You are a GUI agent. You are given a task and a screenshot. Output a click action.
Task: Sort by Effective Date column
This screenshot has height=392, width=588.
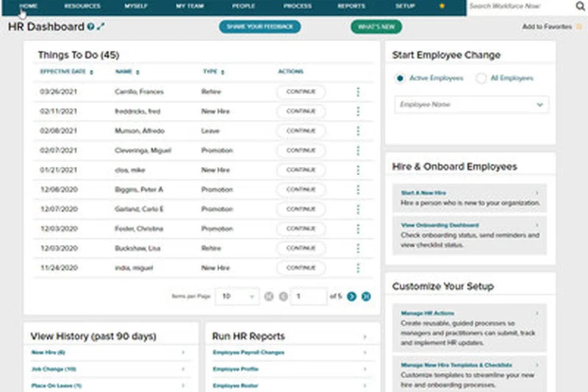click(66, 72)
